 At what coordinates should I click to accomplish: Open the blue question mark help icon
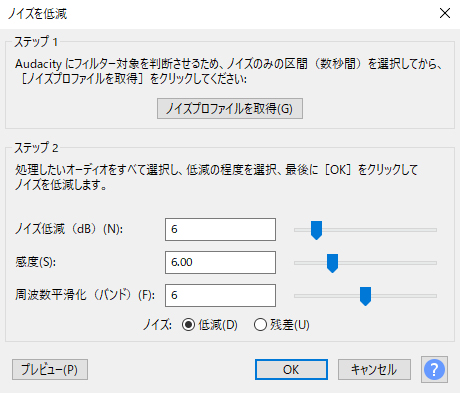tap(434, 369)
